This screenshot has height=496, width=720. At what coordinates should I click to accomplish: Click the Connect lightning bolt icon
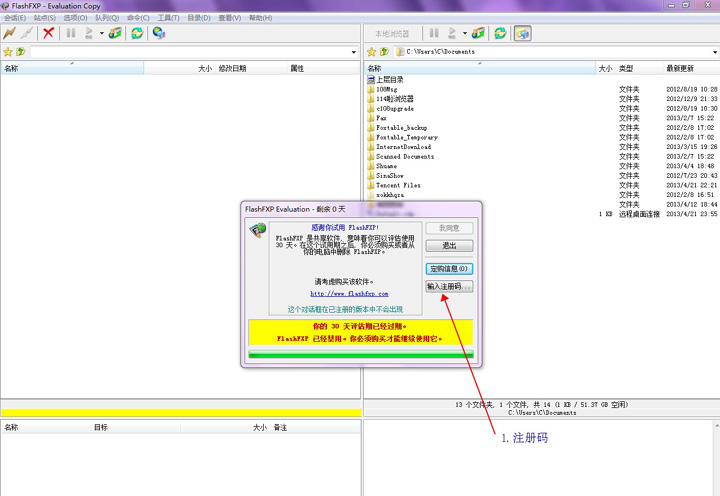coord(10,33)
